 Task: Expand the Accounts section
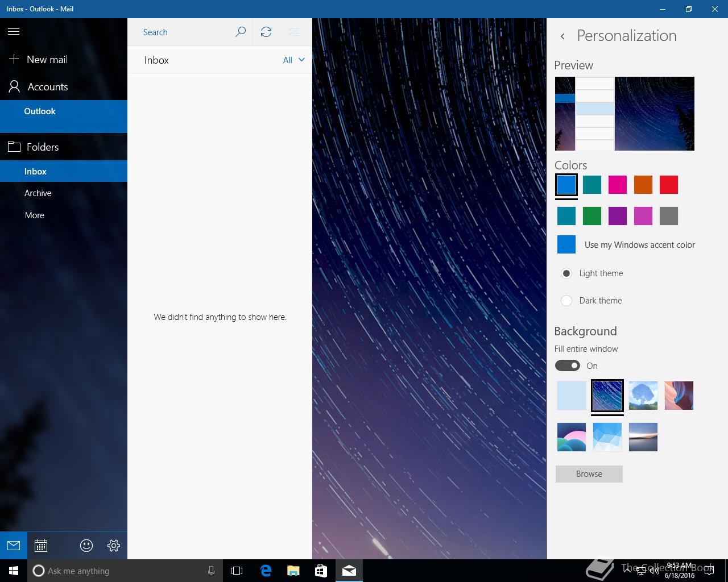[47, 87]
